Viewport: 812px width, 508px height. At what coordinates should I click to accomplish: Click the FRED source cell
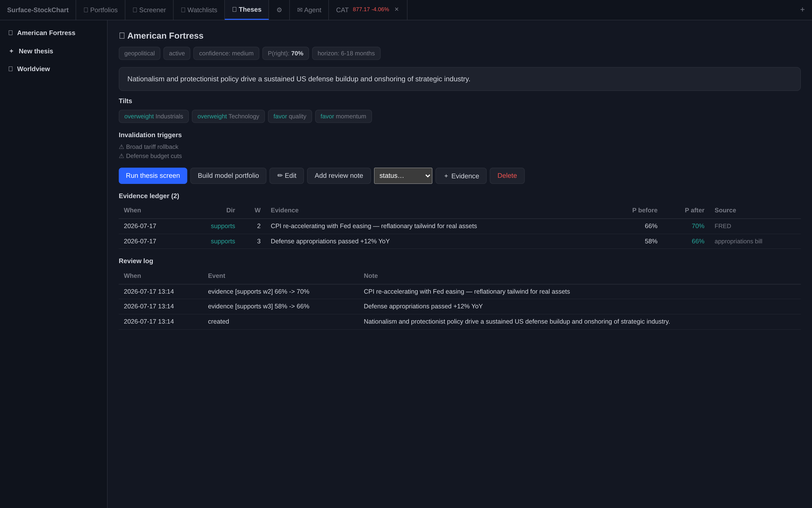coord(723,226)
